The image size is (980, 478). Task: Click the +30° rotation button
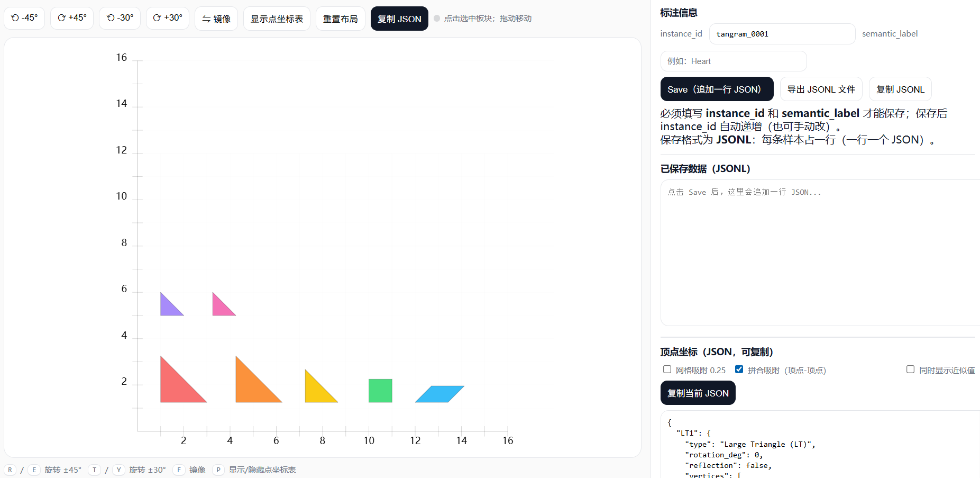click(168, 18)
